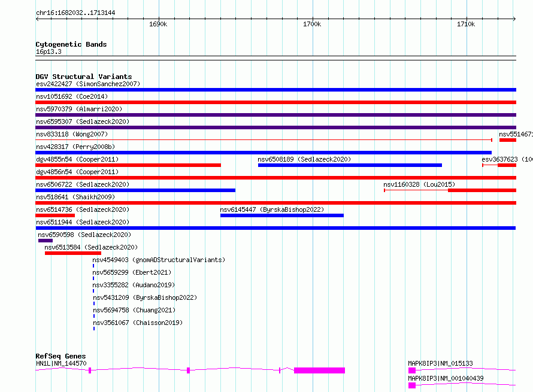Image resolution: width=533 pixels, height=392 pixels.
Task: Click the nsv5514671 partially visible label
Action: tap(516, 134)
